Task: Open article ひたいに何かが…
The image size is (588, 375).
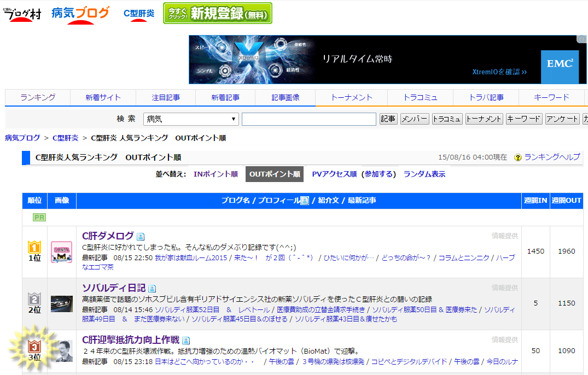Action: 349,257
